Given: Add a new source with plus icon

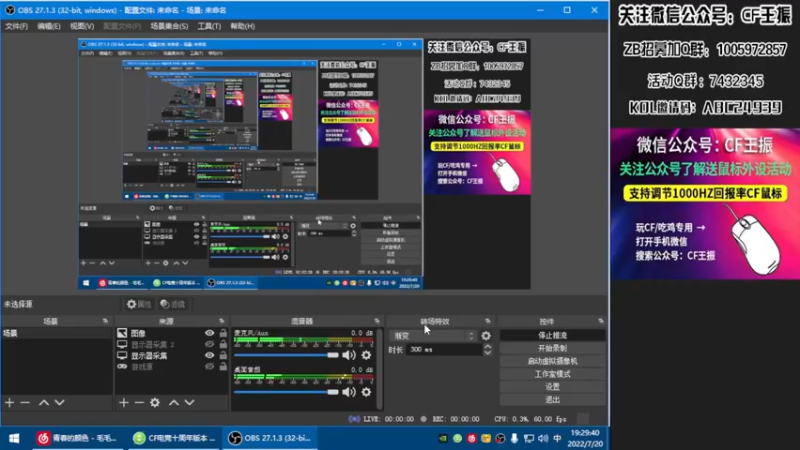Looking at the screenshot, I should [x=124, y=403].
